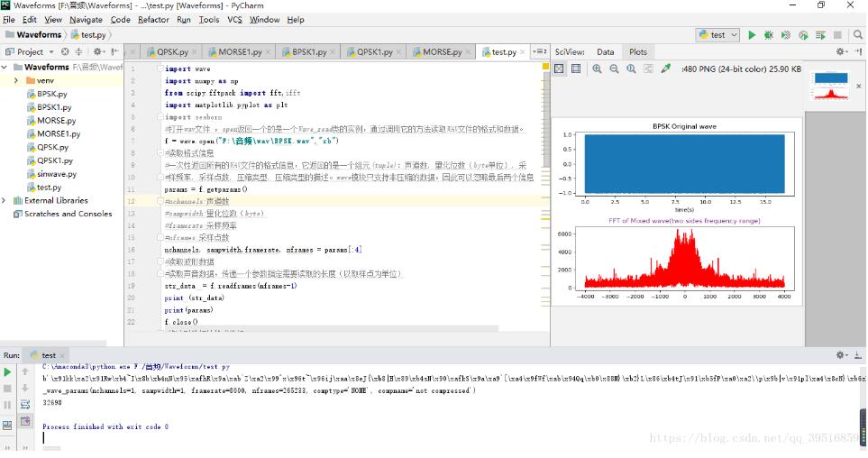This screenshot has width=868, height=458.
Task: Open Search Everywhere magnifier icon
Action: tap(857, 35)
